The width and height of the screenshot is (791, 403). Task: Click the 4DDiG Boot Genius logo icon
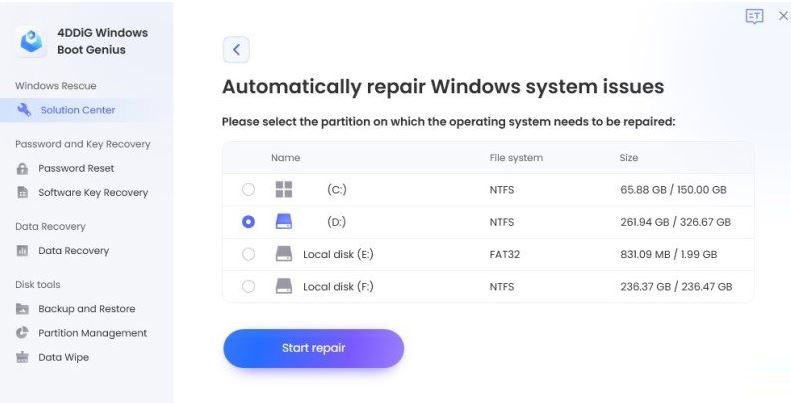coord(31,41)
